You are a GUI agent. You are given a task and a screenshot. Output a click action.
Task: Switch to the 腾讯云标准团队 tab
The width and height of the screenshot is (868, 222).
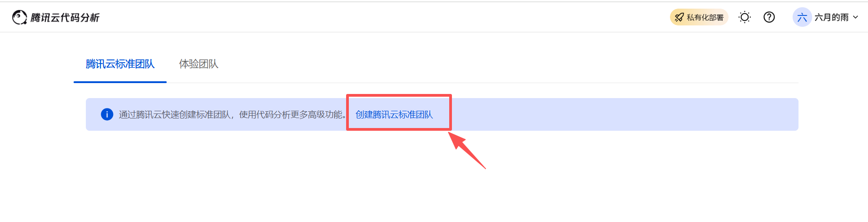pos(120,64)
